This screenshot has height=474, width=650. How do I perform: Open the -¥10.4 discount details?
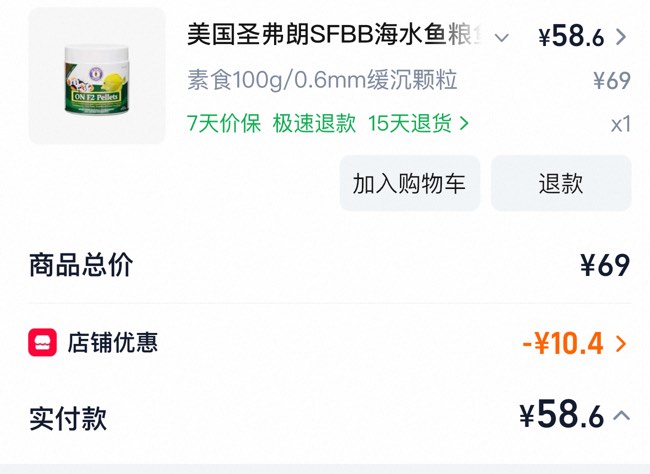564,344
